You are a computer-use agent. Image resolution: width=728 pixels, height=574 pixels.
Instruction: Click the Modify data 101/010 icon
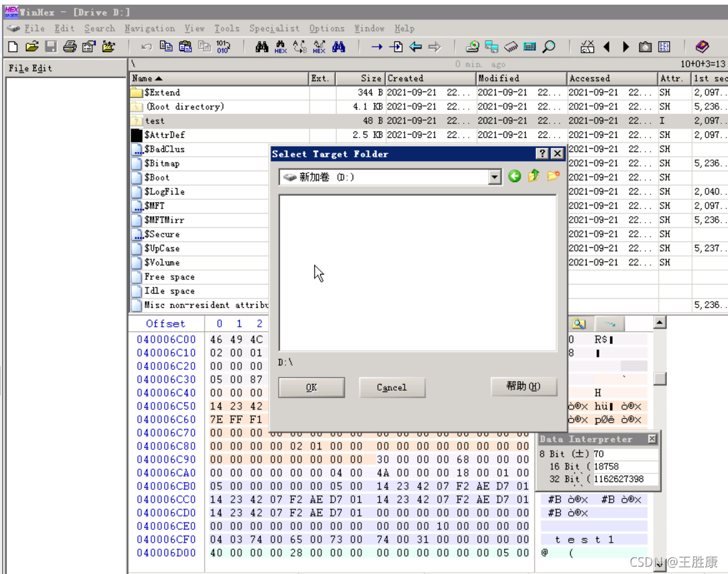point(223,47)
